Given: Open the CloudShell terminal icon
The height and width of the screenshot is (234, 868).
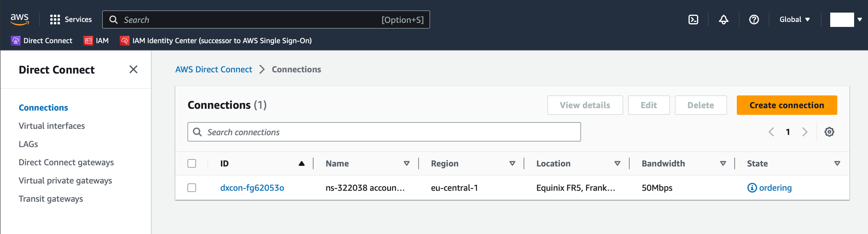Looking at the screenshot, I should [693, 20].
